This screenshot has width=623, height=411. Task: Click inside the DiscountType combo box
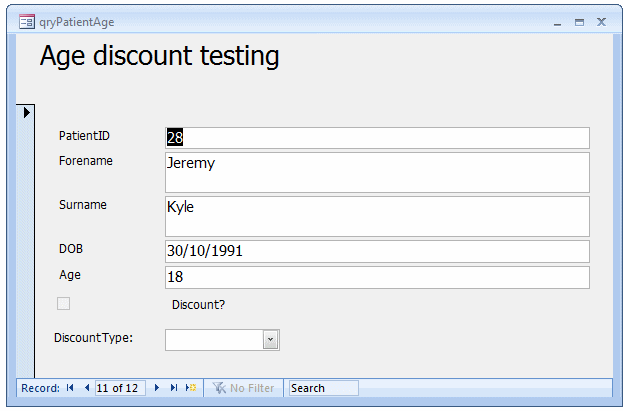pos(213,340)
